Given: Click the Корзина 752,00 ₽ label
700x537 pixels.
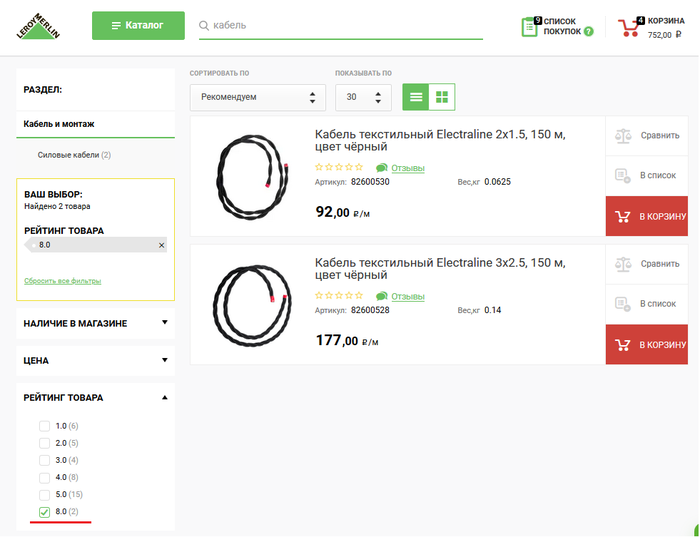Looking at the screenshot, I should [666, 28].
